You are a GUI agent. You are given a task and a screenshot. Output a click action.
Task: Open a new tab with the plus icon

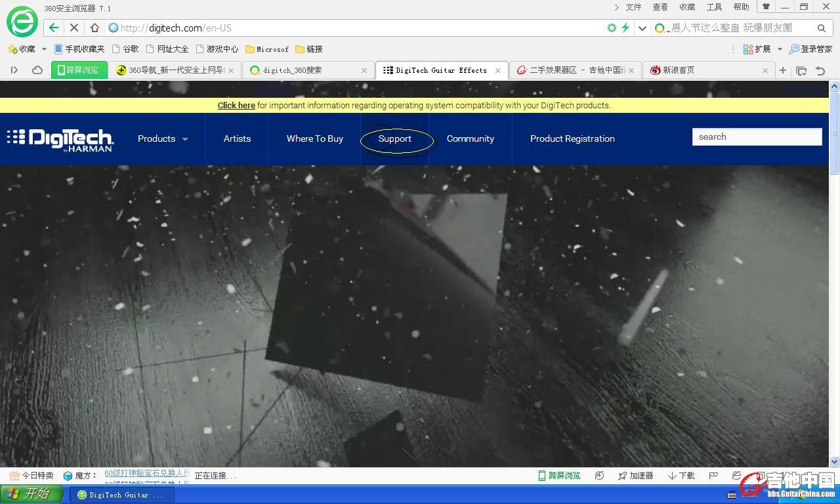[x=783, y=70]
